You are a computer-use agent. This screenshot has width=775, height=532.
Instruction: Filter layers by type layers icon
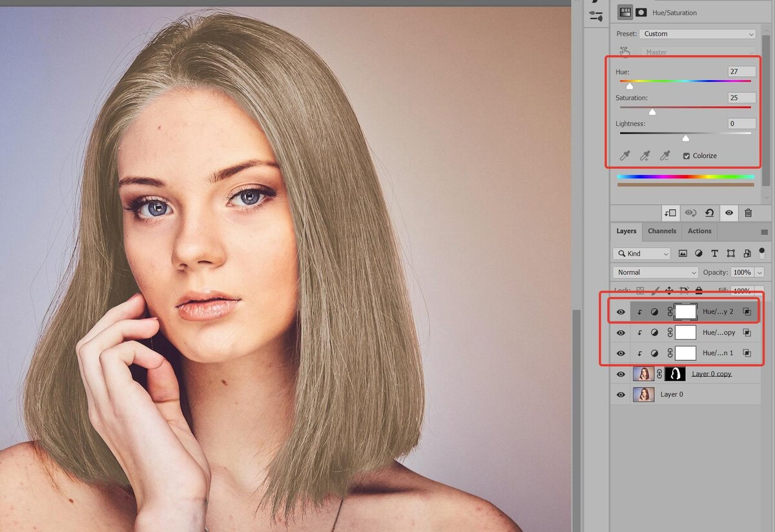pos(714,254)
